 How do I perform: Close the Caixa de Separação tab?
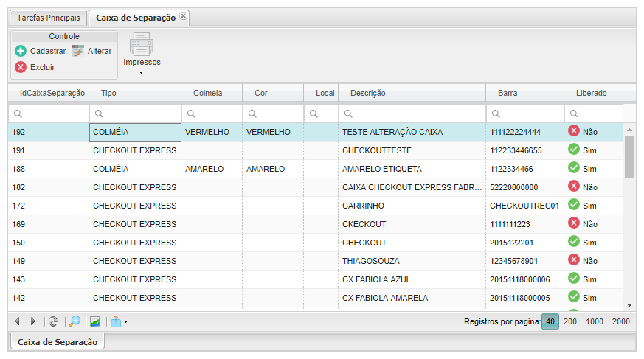coord(183,16)
